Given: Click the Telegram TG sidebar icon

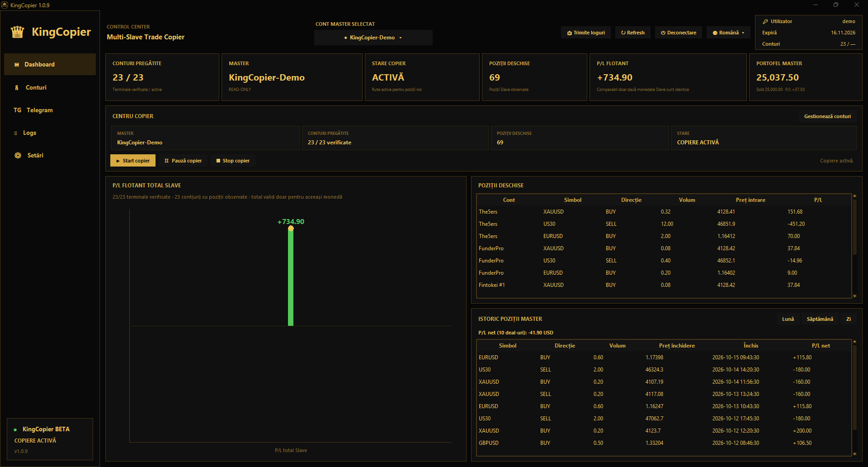Looking at the screenshot, I should (18, 110).
